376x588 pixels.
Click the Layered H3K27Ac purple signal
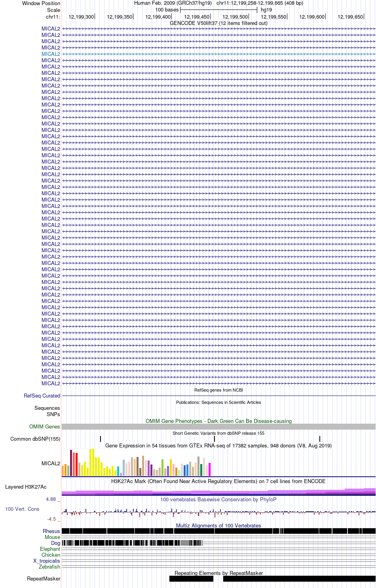pos(218,492)
